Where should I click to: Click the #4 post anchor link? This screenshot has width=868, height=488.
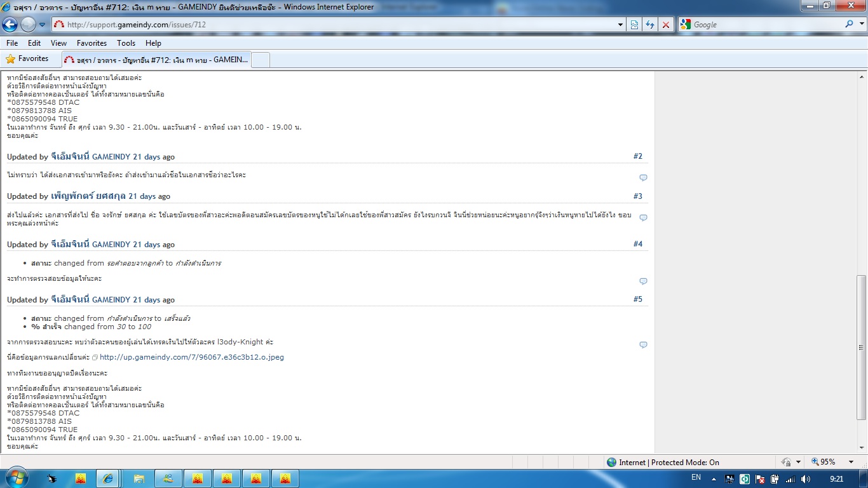point(638,244)
